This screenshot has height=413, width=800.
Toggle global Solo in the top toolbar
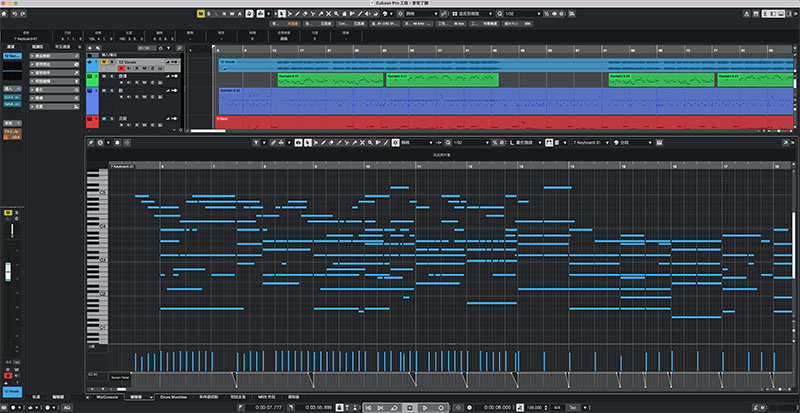pyautogui.click(x=209, y=14)
